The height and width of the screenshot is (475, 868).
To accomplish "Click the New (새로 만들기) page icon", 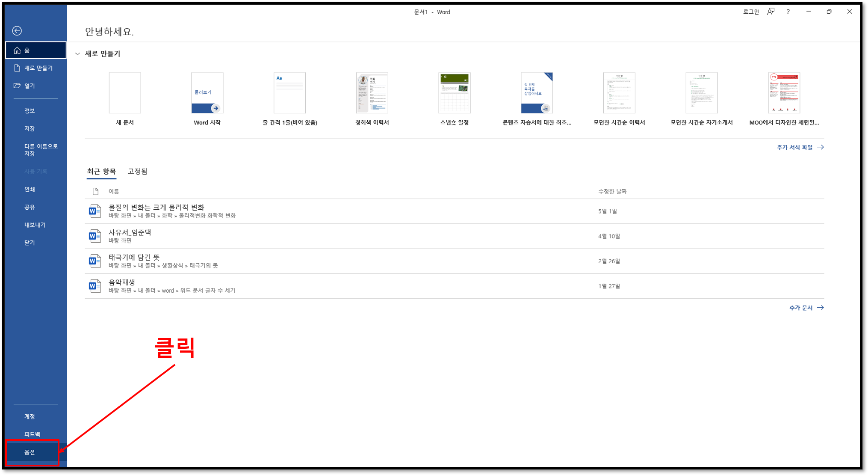I will click(17, 68).
